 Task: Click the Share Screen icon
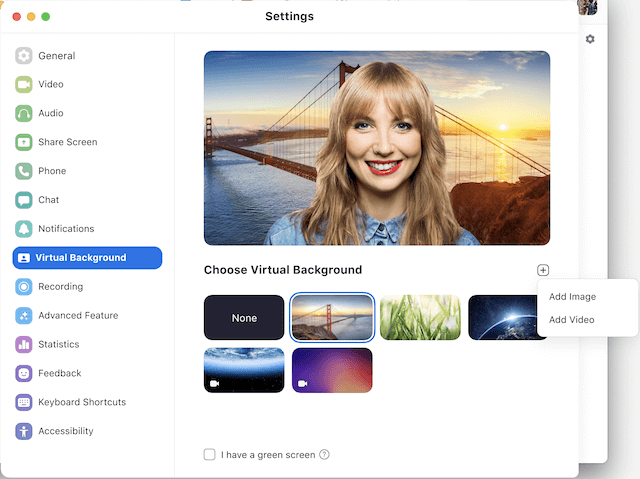(24, 142)
